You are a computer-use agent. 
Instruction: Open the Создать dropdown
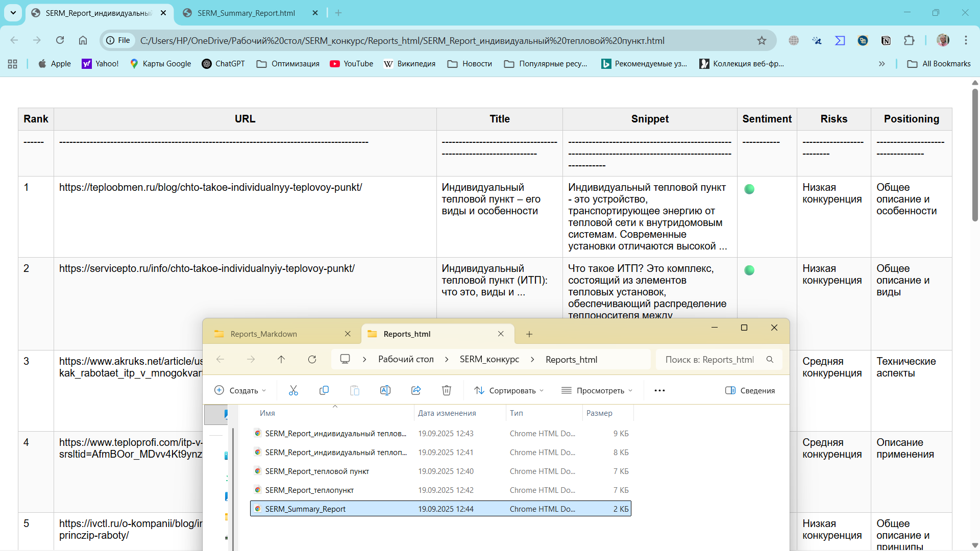240,390
